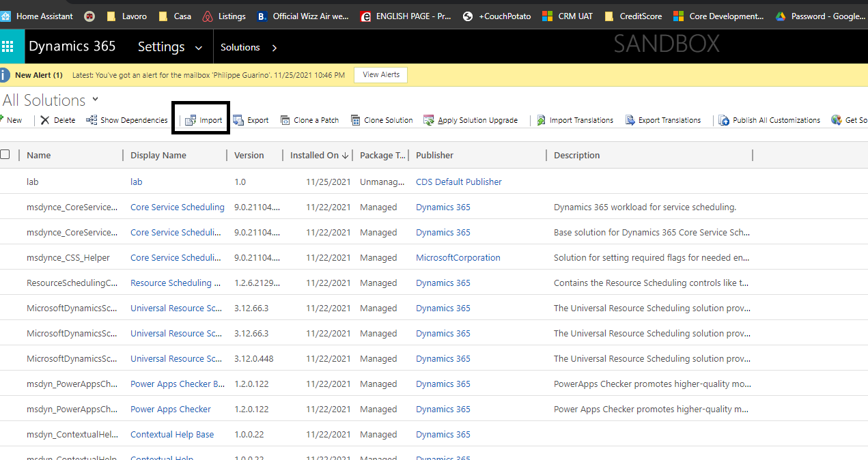Click the Apply Solution Upgrade icon
Screen dimensions: 868x460
click(x=429, y=120)
